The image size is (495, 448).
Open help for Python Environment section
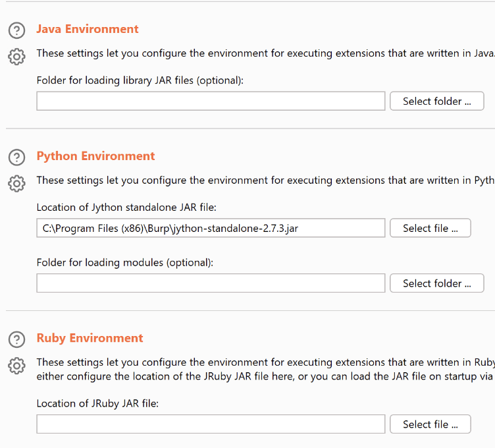click(16, 157)
